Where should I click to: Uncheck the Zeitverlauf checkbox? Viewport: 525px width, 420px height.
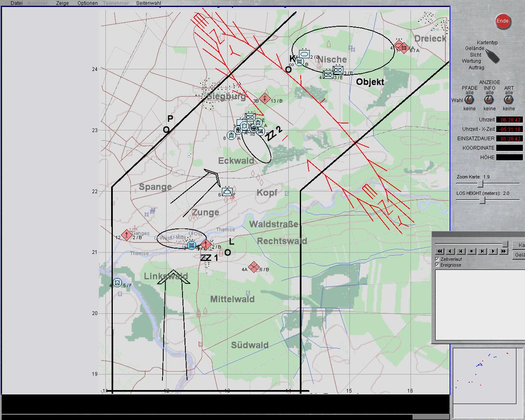tap(437, 259)
